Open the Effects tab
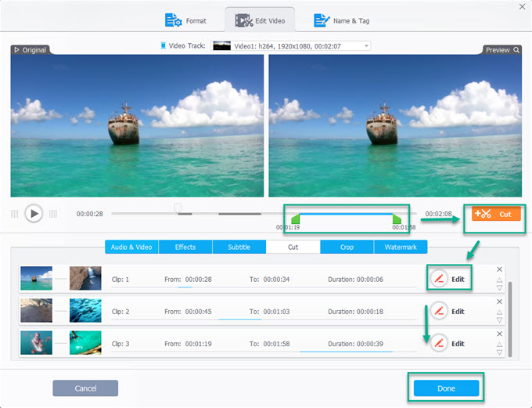Viewport: 532px width, 408px height. tap(185, 247)
